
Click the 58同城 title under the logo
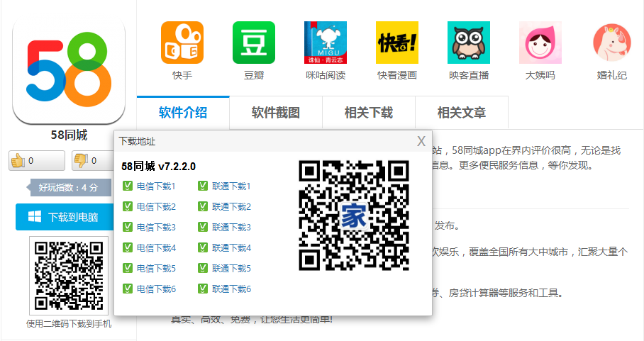coord(69,135)
